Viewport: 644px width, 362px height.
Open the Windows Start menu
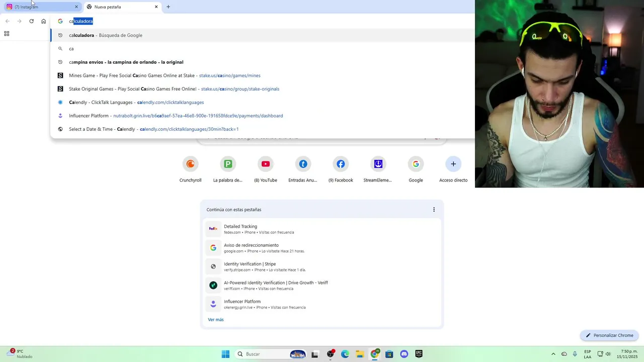pyautogui.click(x=225, y=354)
